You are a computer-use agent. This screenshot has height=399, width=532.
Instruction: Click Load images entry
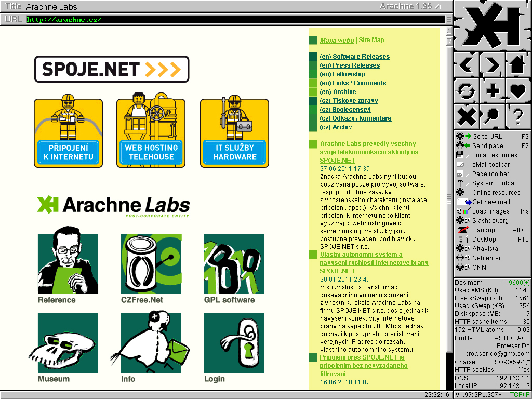tap(493, 211)
